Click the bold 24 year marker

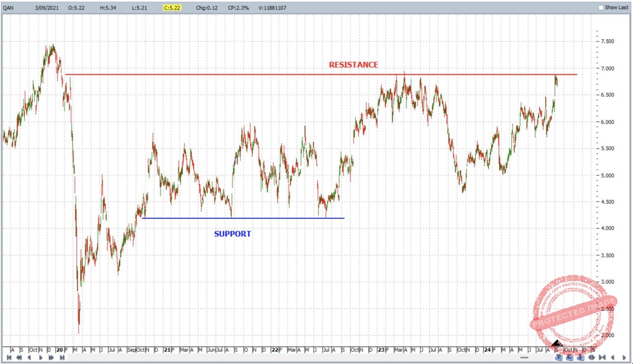488,350
